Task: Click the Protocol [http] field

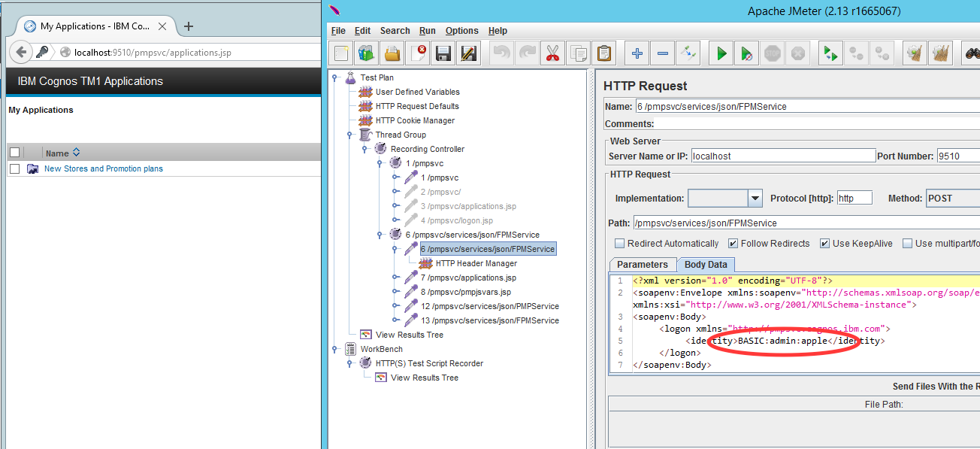Action: [854, 199]
